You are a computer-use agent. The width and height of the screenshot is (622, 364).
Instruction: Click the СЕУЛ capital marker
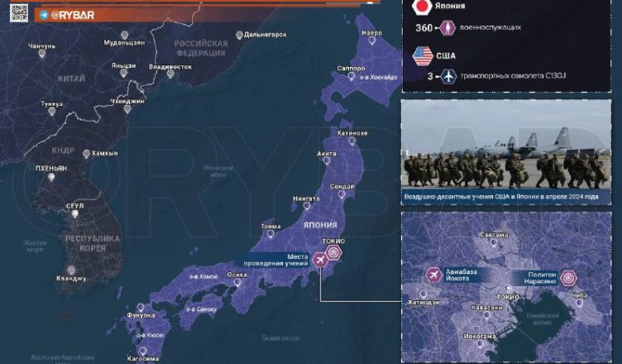75,213
